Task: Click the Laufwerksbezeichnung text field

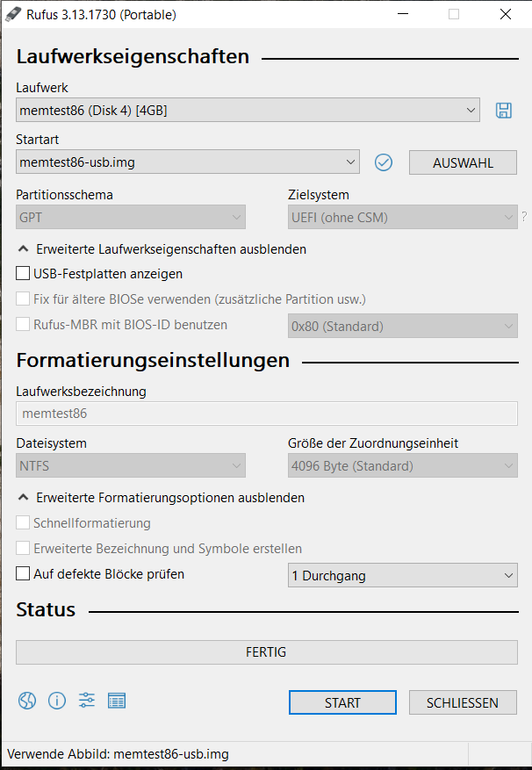Action: [x=266, y=413]
